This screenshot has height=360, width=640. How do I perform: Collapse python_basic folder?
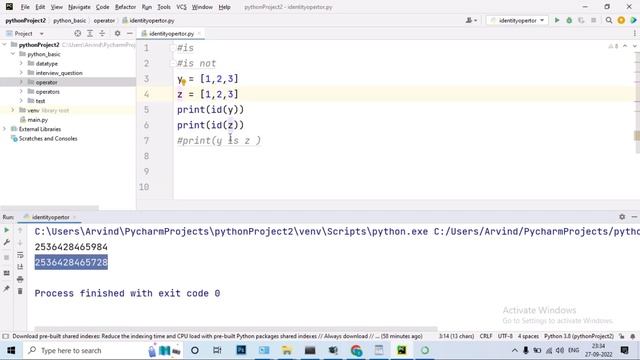pos(13,54)
